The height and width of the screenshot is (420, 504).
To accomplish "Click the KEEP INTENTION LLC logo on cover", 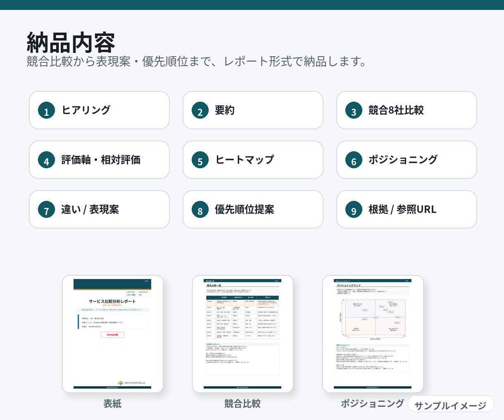I will [x=132, y=383].
